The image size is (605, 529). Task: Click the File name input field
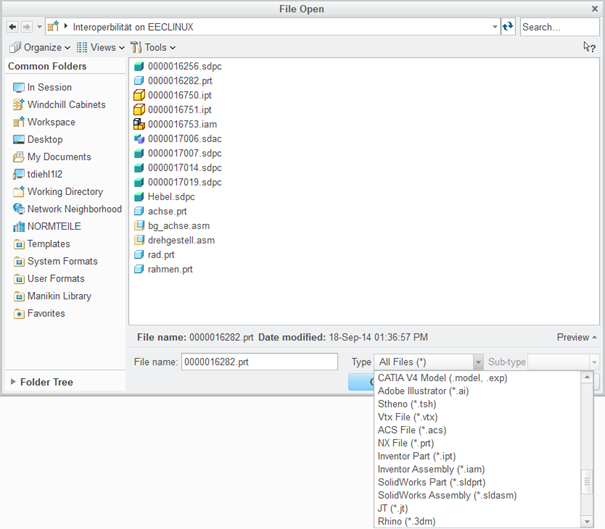pyautogui.click(x=259, y=362)
